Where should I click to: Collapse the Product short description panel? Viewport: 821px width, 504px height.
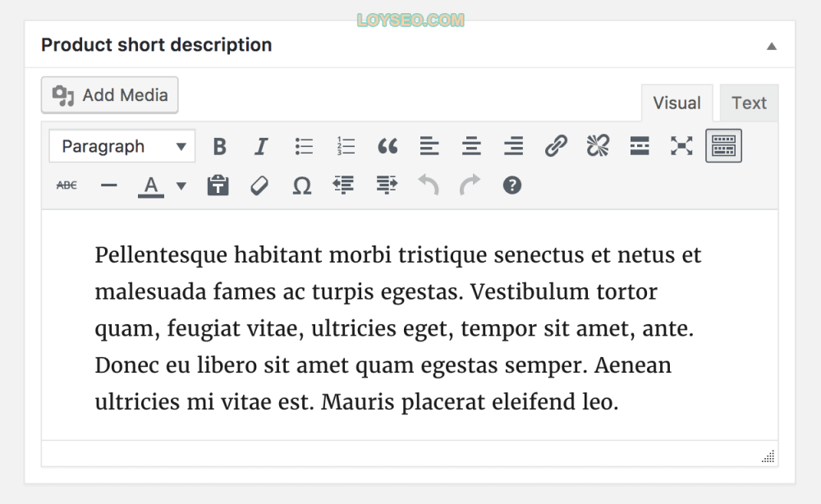tap(771, 46)
